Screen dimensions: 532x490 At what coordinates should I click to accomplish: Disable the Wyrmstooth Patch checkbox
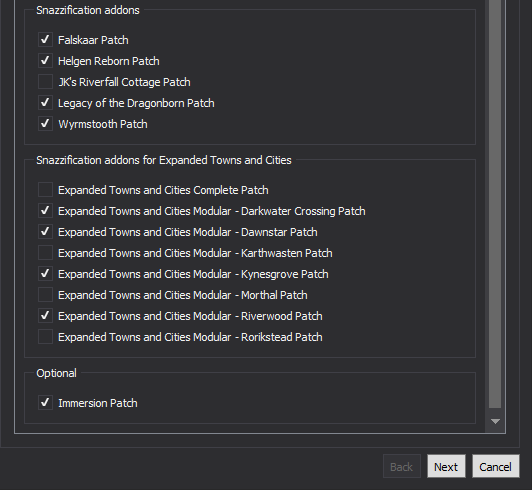tap(45, 124)
